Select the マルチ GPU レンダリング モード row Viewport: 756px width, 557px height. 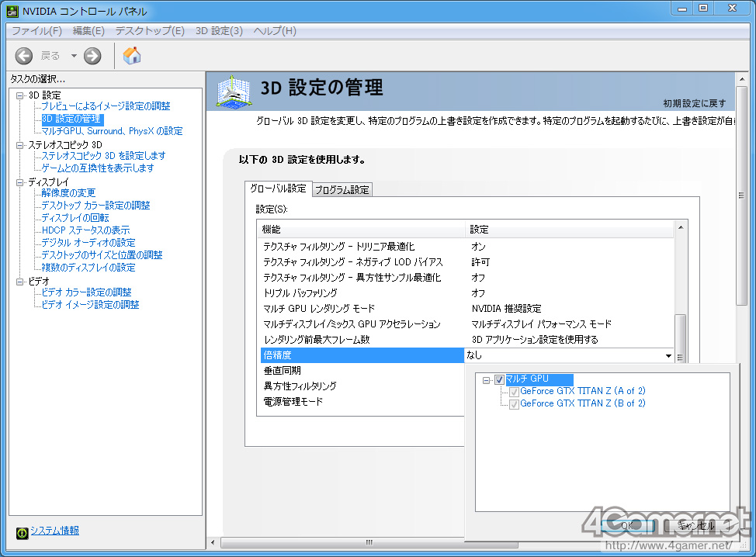click(x=465, y=309)
